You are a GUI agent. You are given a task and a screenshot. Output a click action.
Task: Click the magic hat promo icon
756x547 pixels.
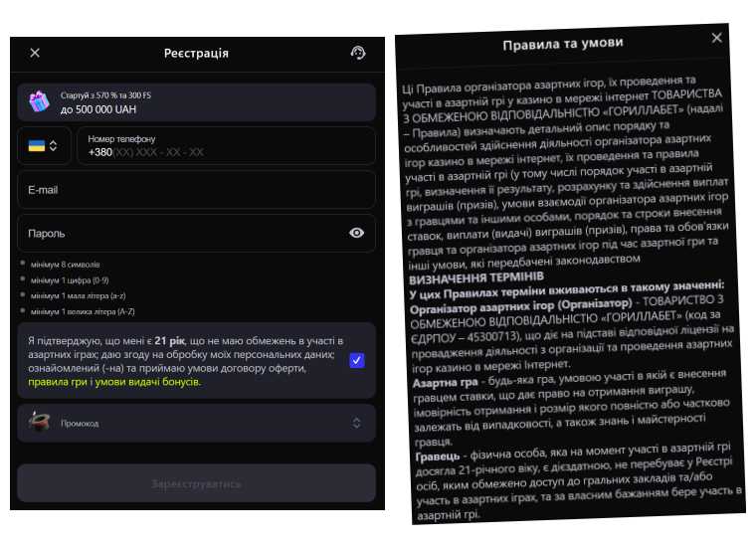tap(40, 422)
